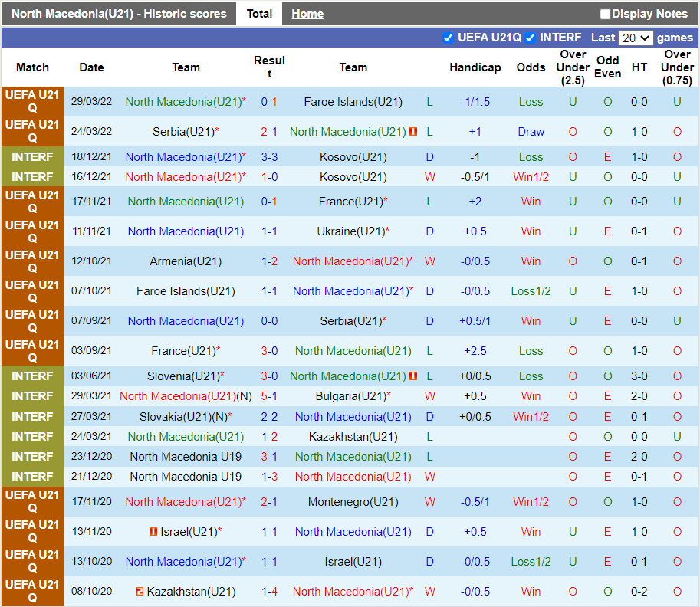Click the 5-1 result against Bulgaria(U21)

click(x=269, y=396)
